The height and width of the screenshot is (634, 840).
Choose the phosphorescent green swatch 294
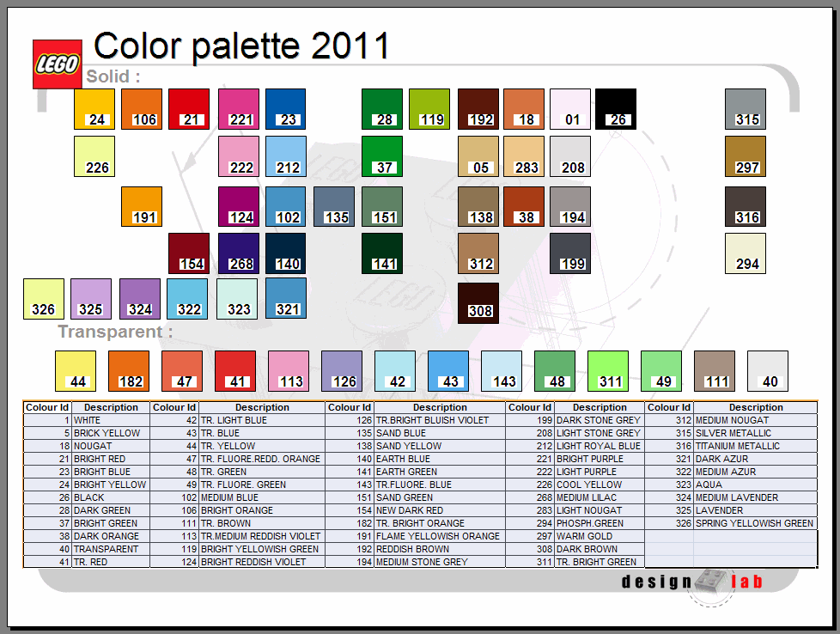746,253
